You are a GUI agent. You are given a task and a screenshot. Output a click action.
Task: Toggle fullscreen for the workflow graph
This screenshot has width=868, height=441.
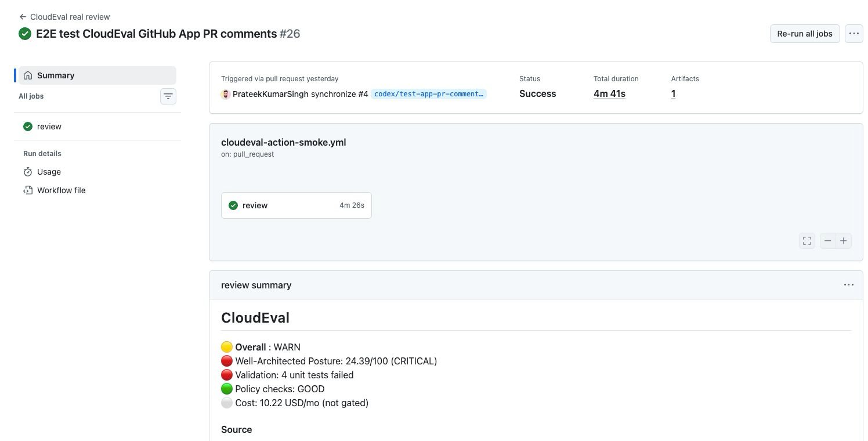click(x=807, y=241)
